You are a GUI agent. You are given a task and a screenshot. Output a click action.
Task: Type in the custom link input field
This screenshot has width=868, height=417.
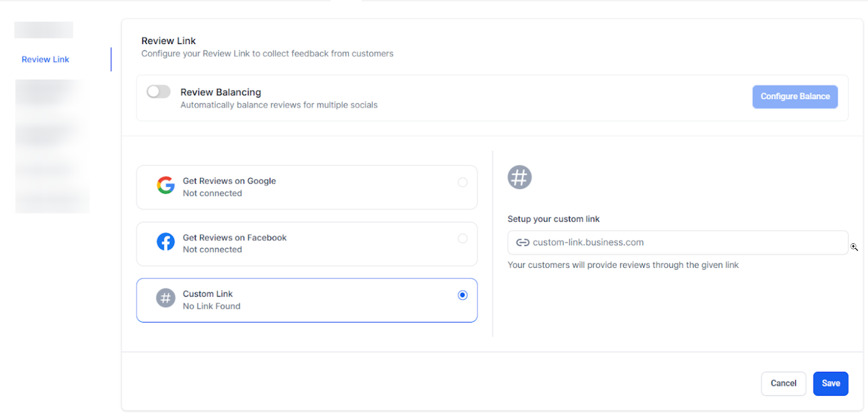[x=684, y=243]
